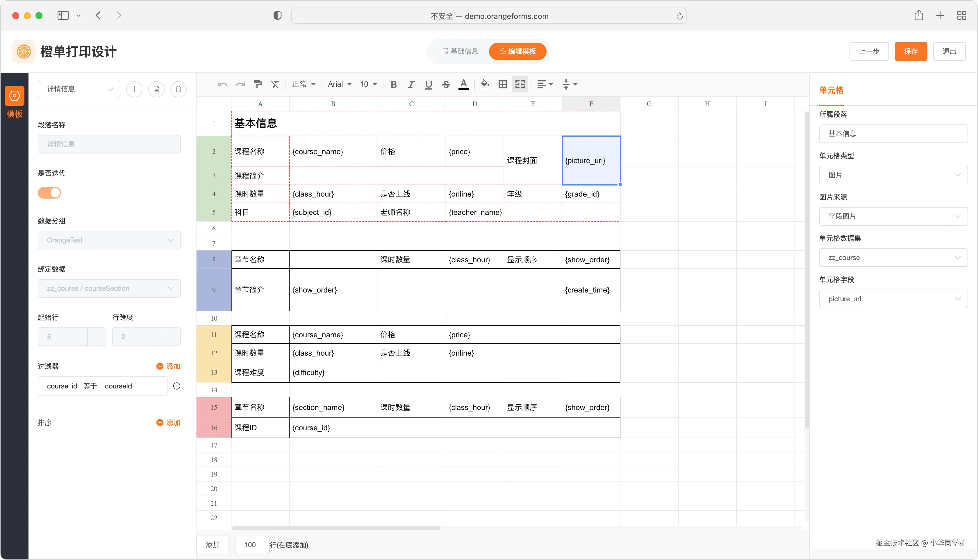Click the orange 保存 button

coord(910,51)
